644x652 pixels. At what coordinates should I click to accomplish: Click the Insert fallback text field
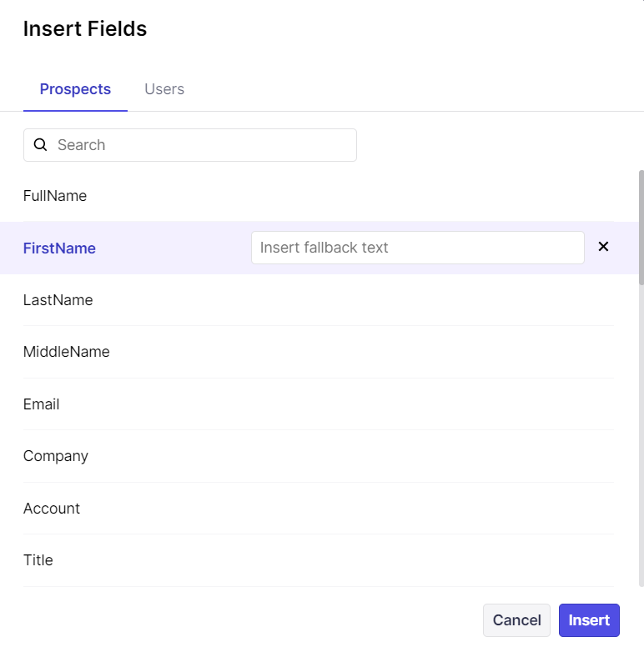point(417,248)
